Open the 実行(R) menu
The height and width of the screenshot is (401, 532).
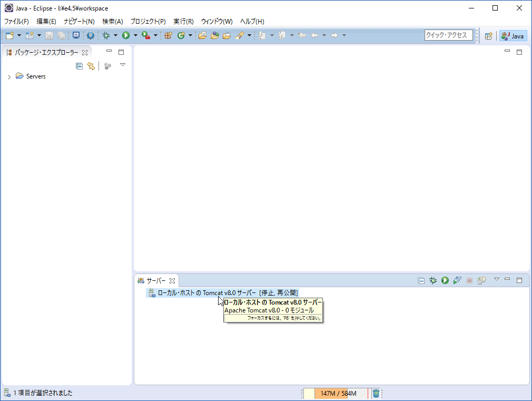point(183,22)
